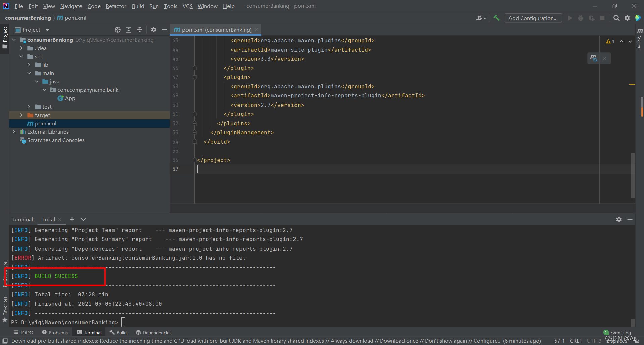Screen dimensions: 644x345
Task: Click the user account icon in toolbar
Action: (x=481, y=18)
